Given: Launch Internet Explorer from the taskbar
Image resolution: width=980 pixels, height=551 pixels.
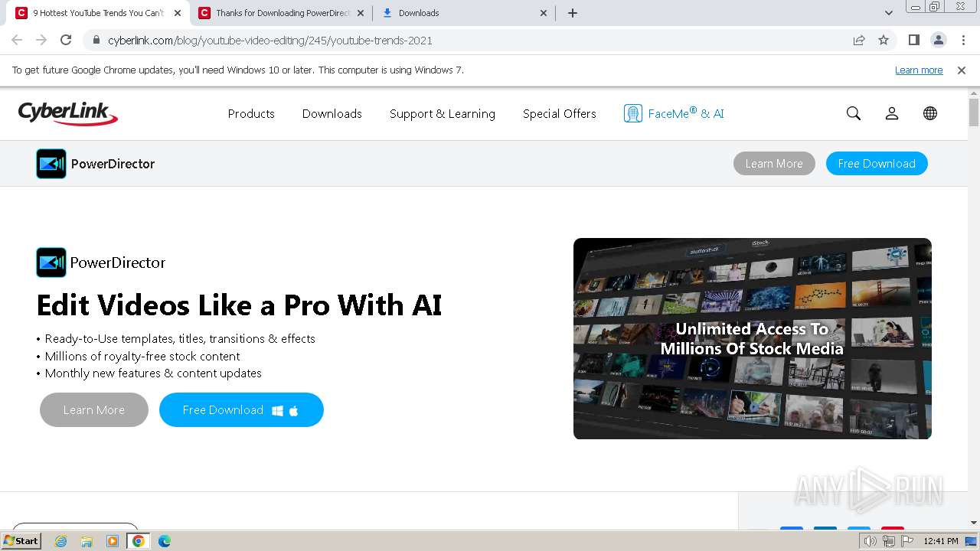Looking at the screenshot, I should click(61, 541).
